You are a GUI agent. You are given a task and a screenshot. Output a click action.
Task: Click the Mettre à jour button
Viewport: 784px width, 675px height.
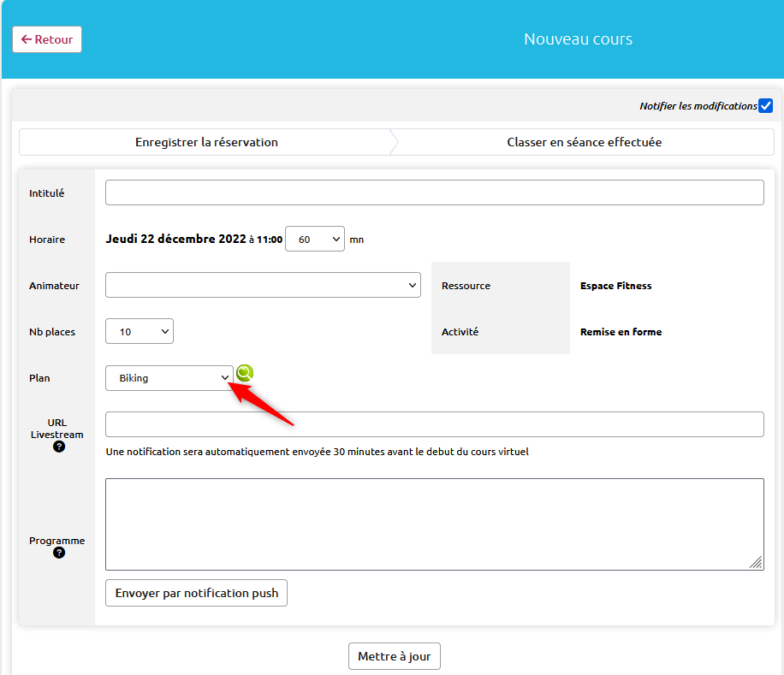tap(395, 656)
